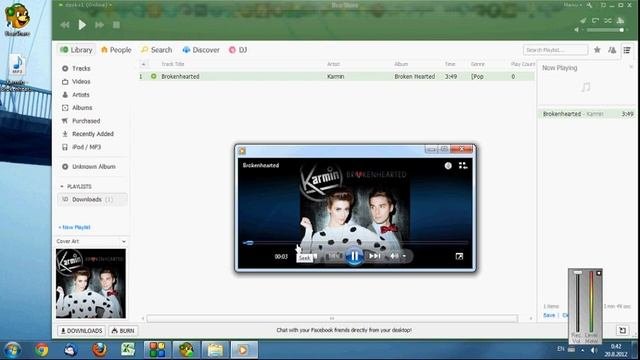Click the star favorites icon
This screenshot has height=360, width=640.
597,50
